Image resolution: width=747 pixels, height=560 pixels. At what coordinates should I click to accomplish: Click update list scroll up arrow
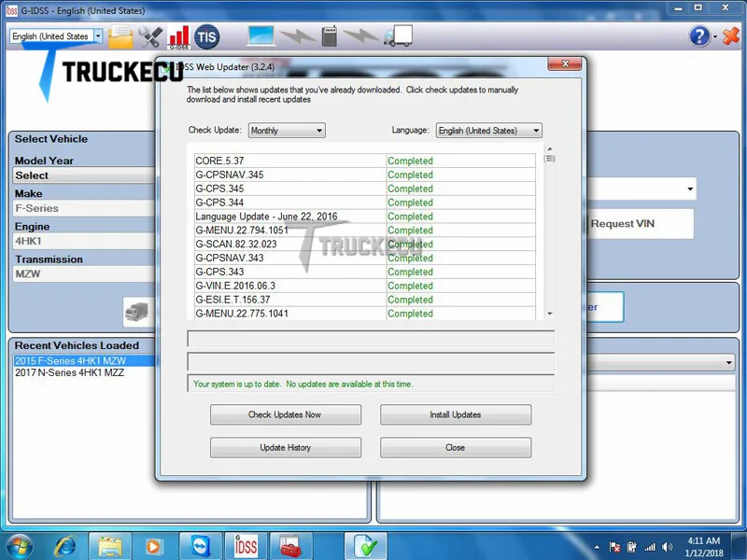point(550,149)
